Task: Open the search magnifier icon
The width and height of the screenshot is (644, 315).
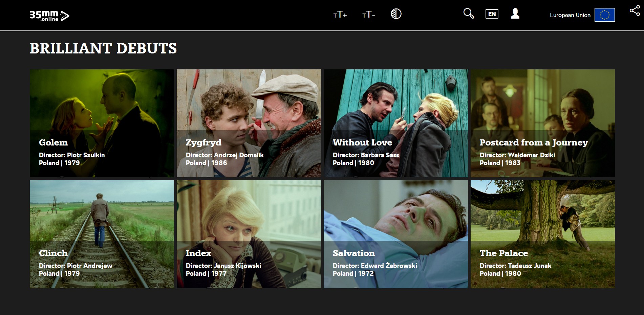Action: pos(469,14)
